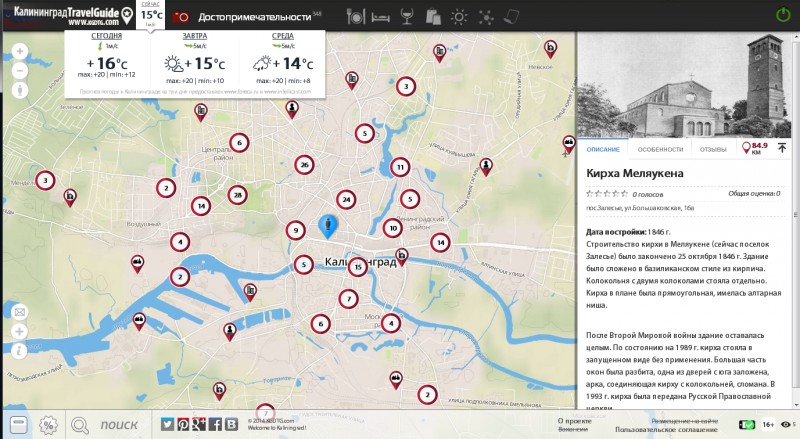Click the magnifier search icon
800x439 pixels.
tap(80, 425)
